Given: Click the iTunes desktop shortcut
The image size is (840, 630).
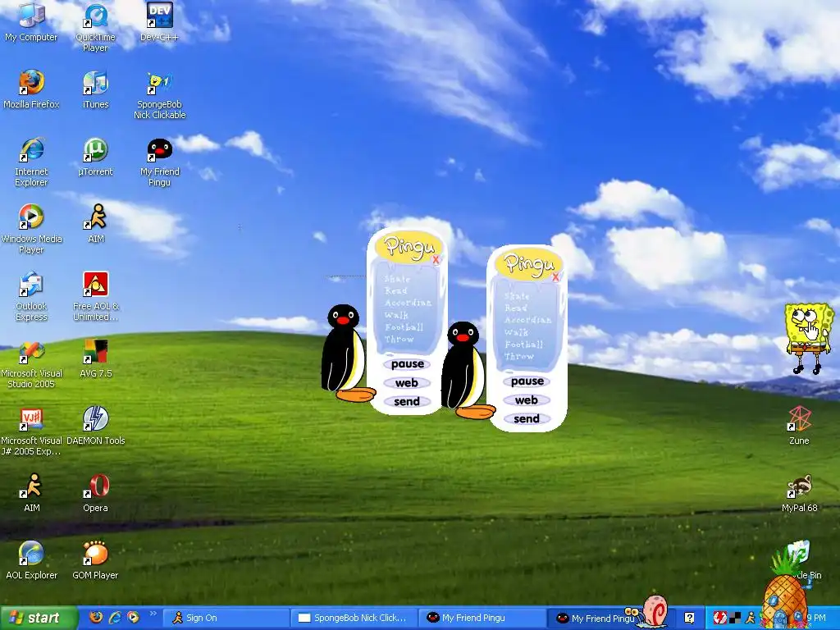Looking at the screenshot, I should [95, 89].
